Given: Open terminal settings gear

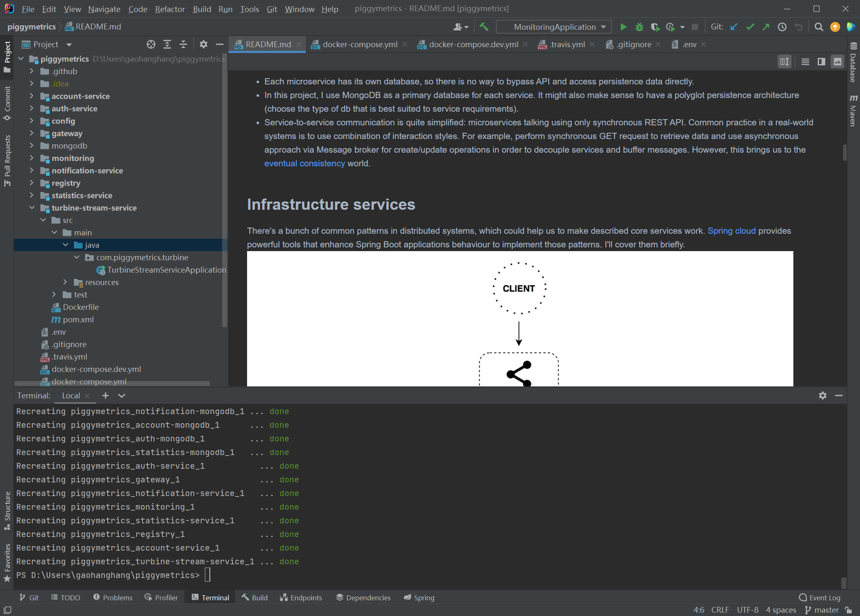Looking at the screenshot, I should tap(823, 395).
